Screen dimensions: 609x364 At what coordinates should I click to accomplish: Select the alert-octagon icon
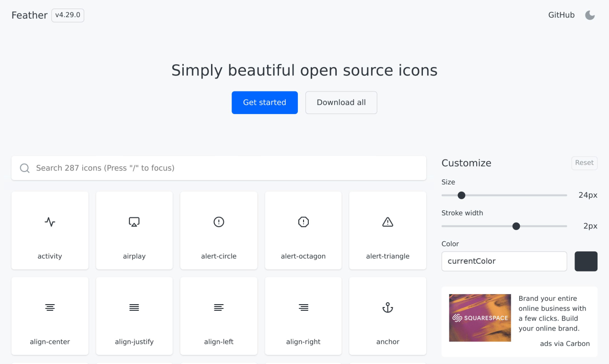(303, 222)
